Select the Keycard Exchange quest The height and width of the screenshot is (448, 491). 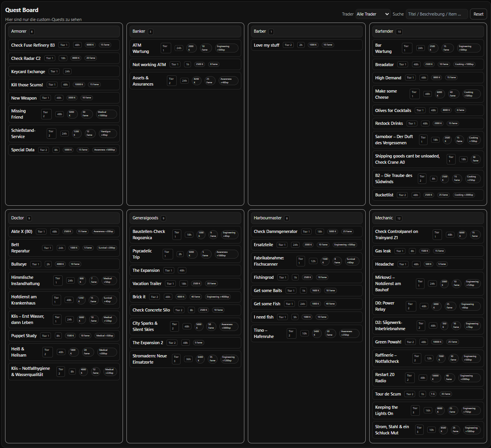click(x=28, y=72)
